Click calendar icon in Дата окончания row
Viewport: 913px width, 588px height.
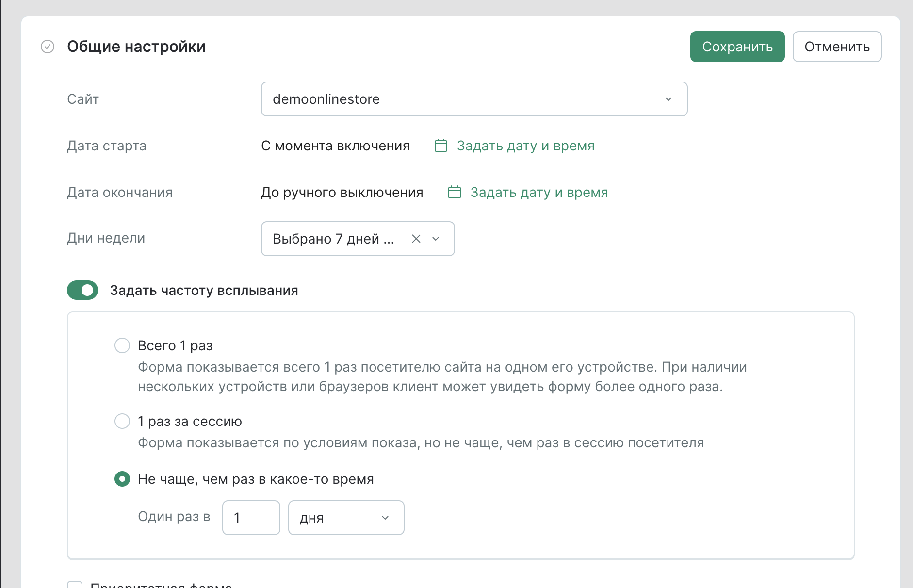tap(455, 192)
